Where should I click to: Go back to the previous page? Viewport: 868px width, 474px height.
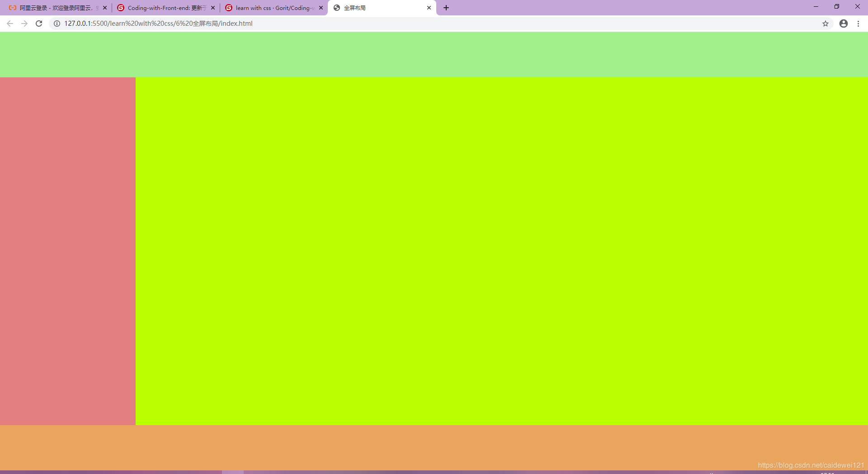click(x=10, y=24)
